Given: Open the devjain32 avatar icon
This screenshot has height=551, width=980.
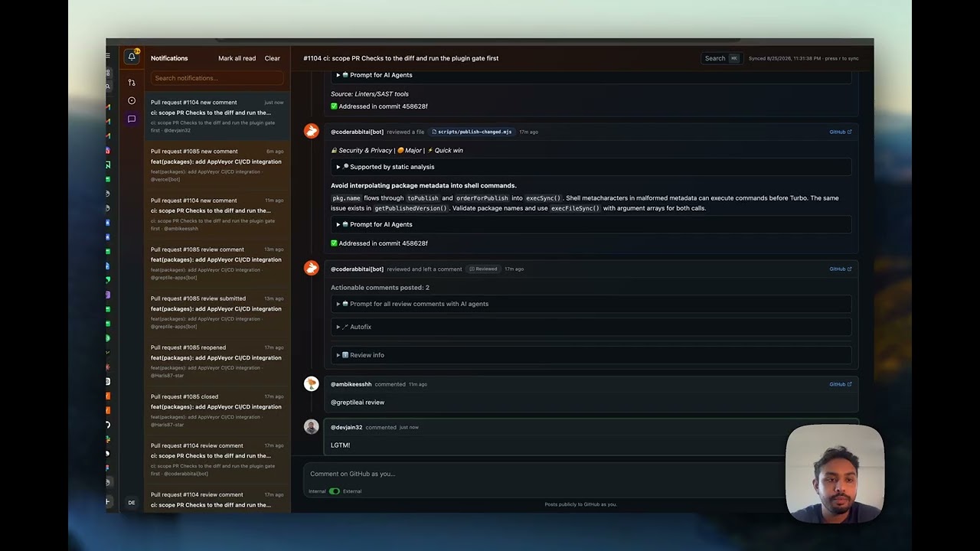Looking at the screenshot, I should tap(311, 427).
